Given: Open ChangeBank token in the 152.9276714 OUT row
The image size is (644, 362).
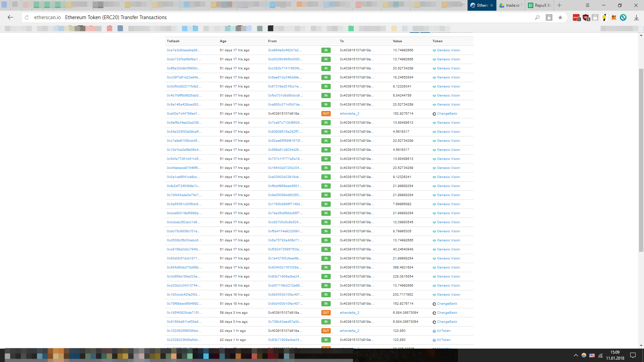Looking at the screenshot, I should point(447,114).
